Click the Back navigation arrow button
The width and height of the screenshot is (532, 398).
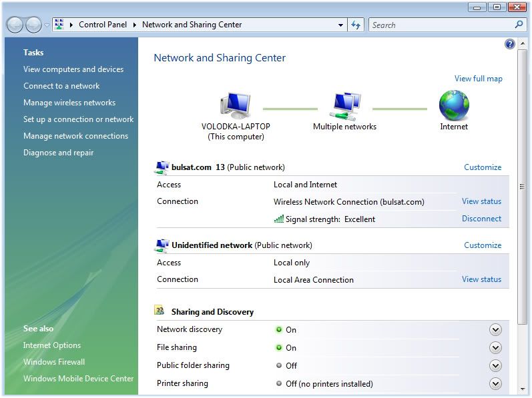[15, 25]
